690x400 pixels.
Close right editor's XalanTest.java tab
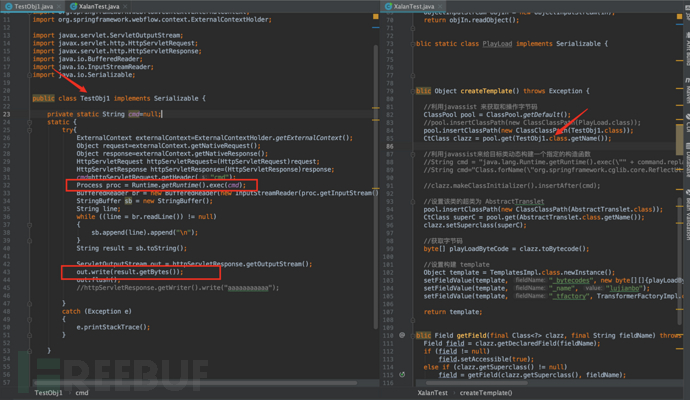coord(440,7)
